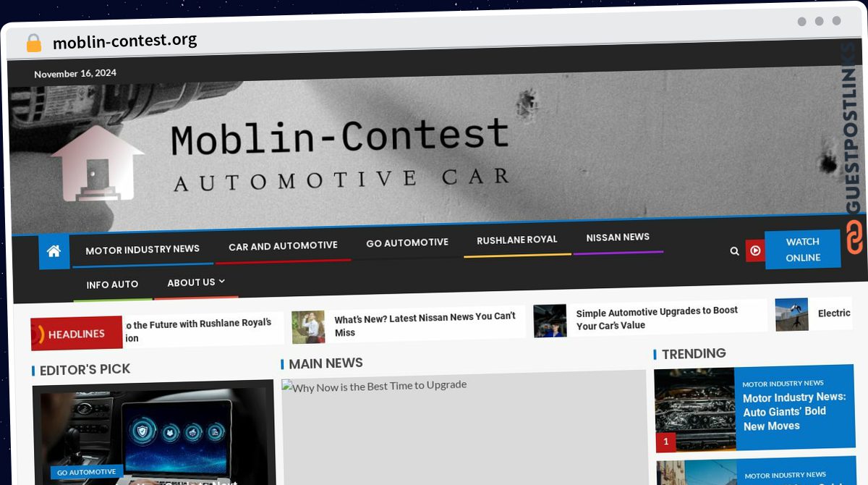Click the red play icon beside Watch Online

(755, 250)
